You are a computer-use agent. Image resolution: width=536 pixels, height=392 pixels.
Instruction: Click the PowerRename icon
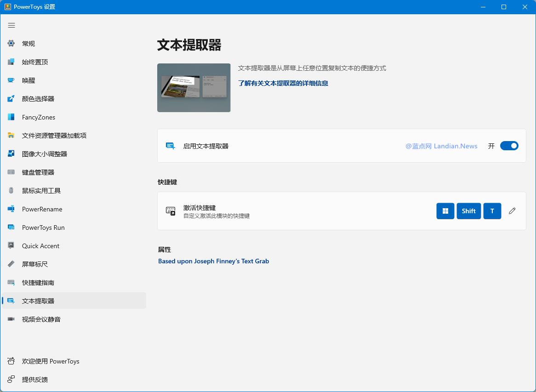click(11, 209)
